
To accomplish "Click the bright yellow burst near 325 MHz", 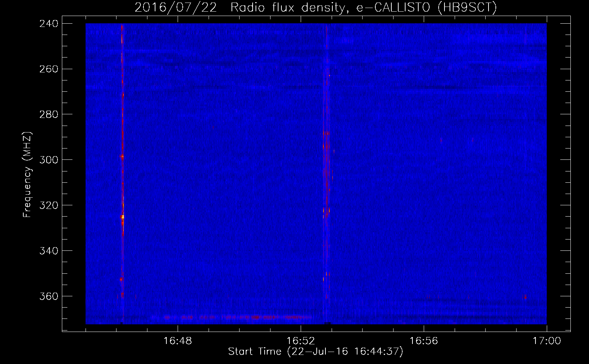I will 122,217.
